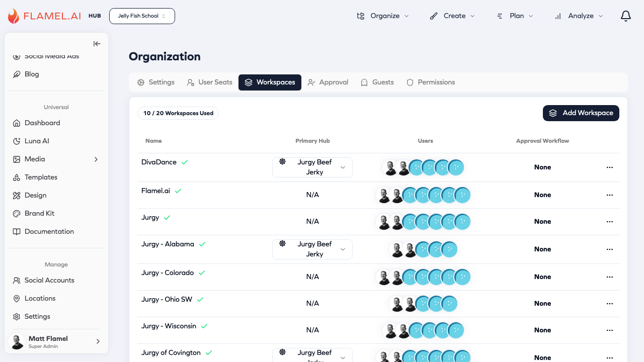Open options menu for Jurgy - Colorado row

(x=610, y=277)
